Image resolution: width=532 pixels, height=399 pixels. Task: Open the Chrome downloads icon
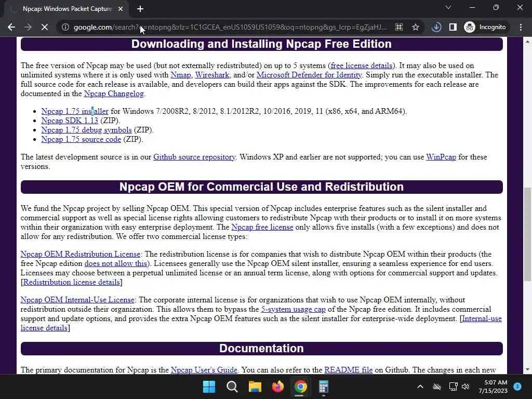(436, 27)
